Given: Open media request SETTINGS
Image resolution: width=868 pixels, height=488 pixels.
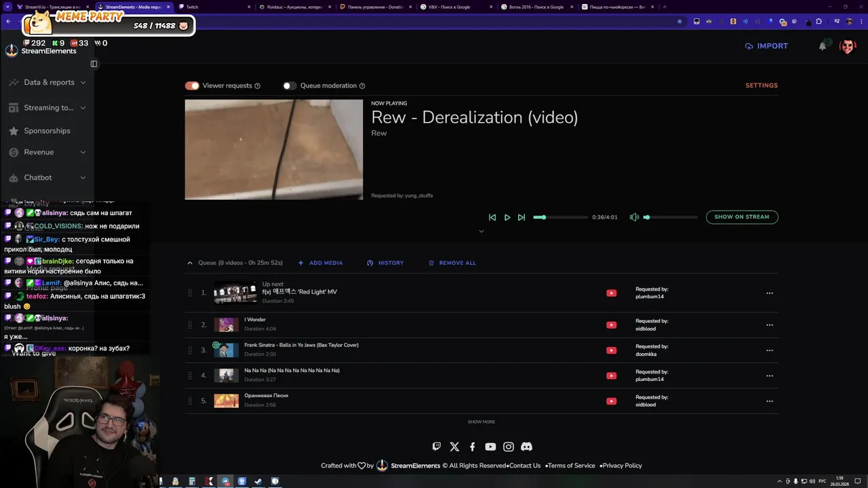Looking at the screenshot, I should coord(762,86).
